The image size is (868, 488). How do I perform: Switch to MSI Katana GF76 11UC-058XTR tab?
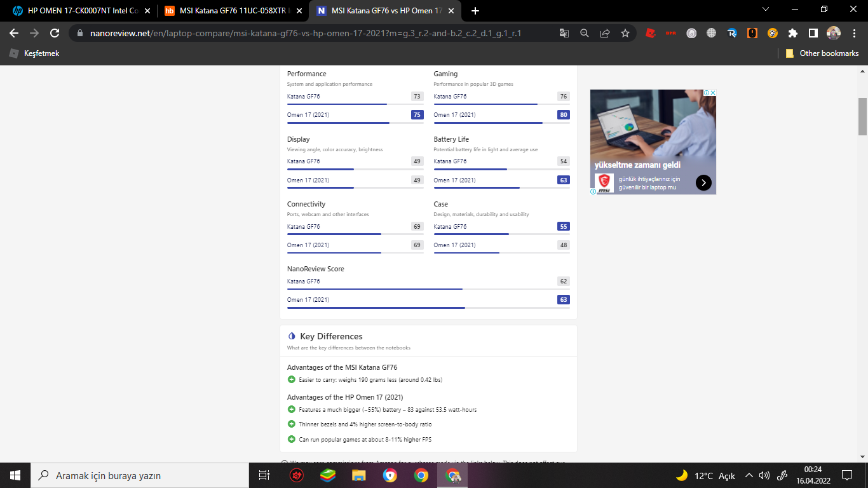click(232, 11)
